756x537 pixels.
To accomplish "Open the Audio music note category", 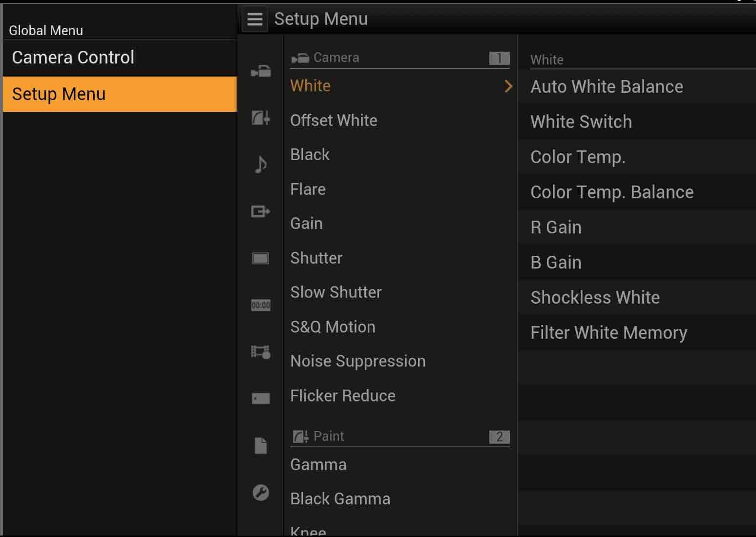I will click(261, 165).
